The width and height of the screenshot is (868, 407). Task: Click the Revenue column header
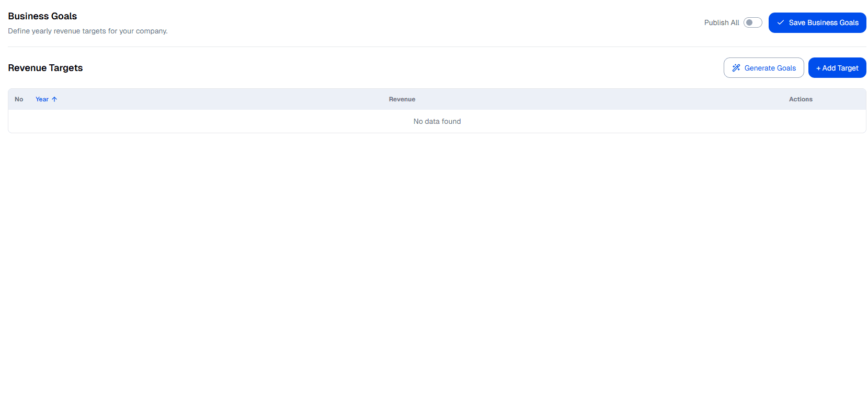coord(402,99)
